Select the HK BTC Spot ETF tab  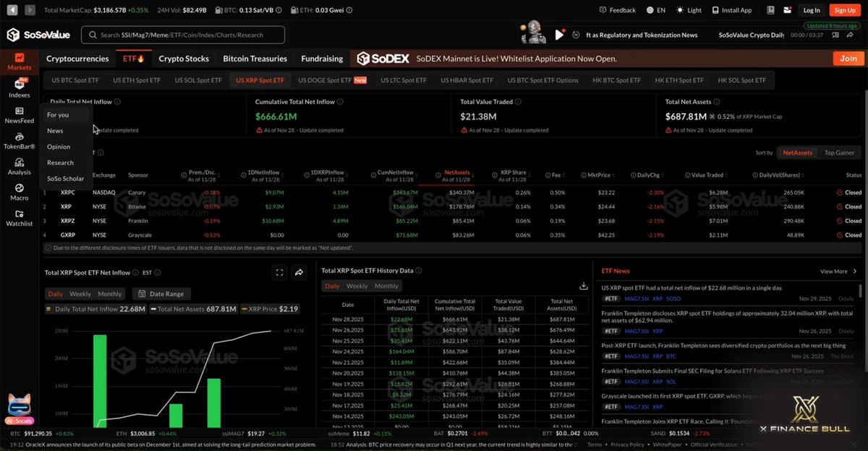click(616, 80)
